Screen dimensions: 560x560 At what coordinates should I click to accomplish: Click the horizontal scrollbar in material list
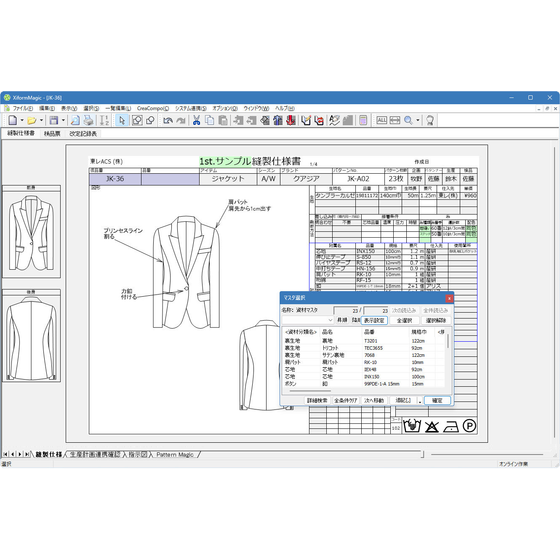310,391
